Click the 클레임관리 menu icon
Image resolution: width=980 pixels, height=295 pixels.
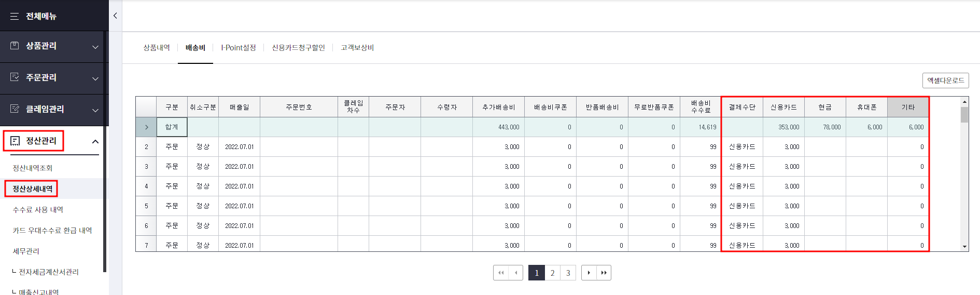pos(15,109)
